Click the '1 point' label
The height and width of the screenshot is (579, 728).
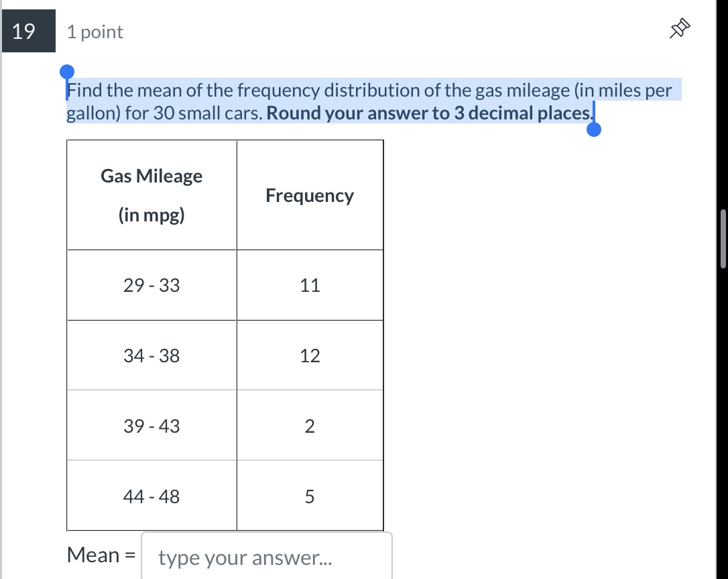pyautogui.click(x=94, y=31)
